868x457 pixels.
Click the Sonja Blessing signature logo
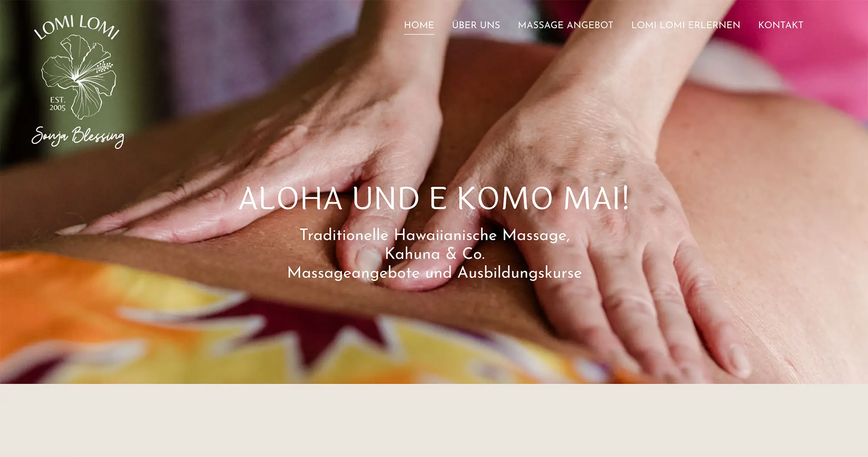pos(78,137)
